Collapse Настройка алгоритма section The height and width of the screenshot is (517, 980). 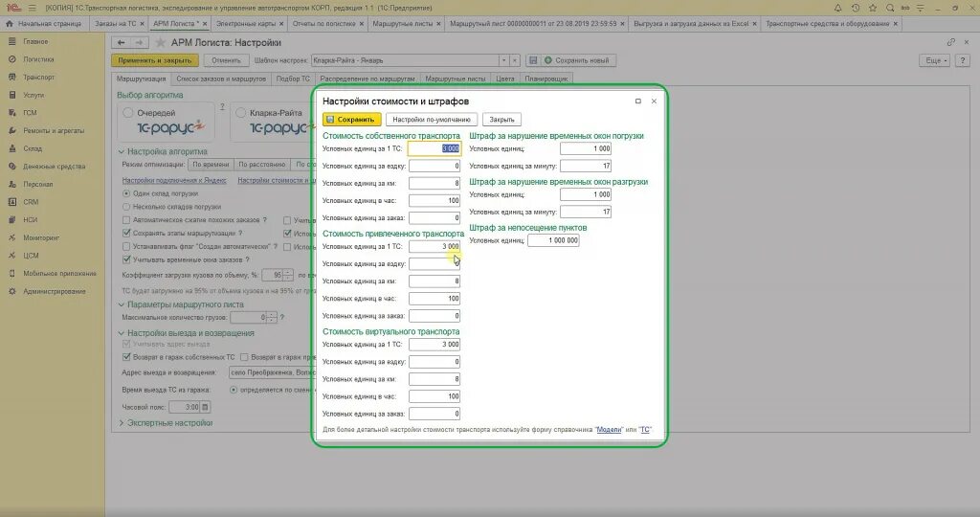pyautogui.click(x=122, y=151)
